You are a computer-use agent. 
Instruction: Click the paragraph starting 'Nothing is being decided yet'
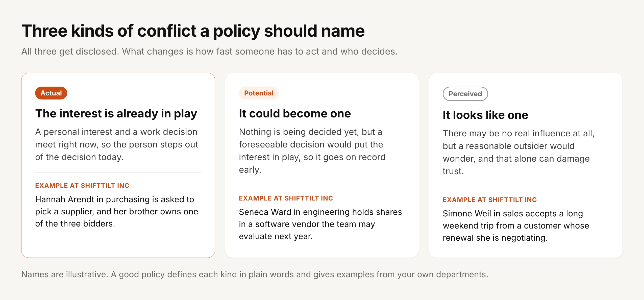point(312,151)
